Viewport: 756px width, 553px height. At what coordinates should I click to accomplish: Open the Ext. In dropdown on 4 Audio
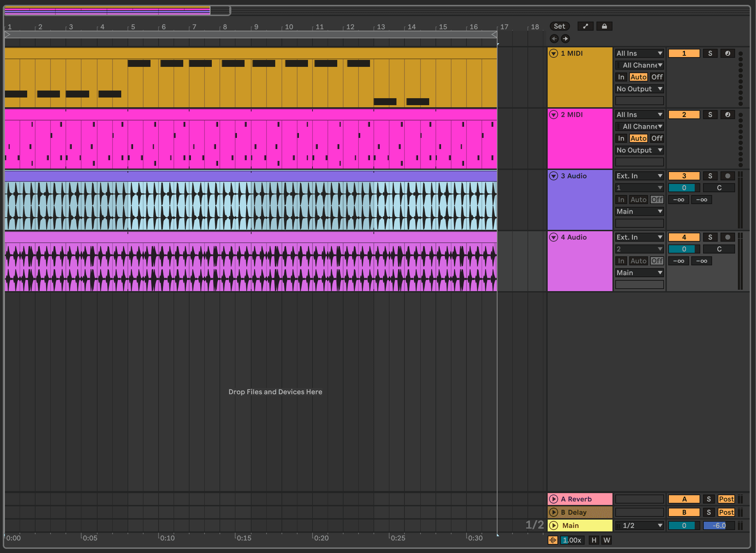coord(639,237)
